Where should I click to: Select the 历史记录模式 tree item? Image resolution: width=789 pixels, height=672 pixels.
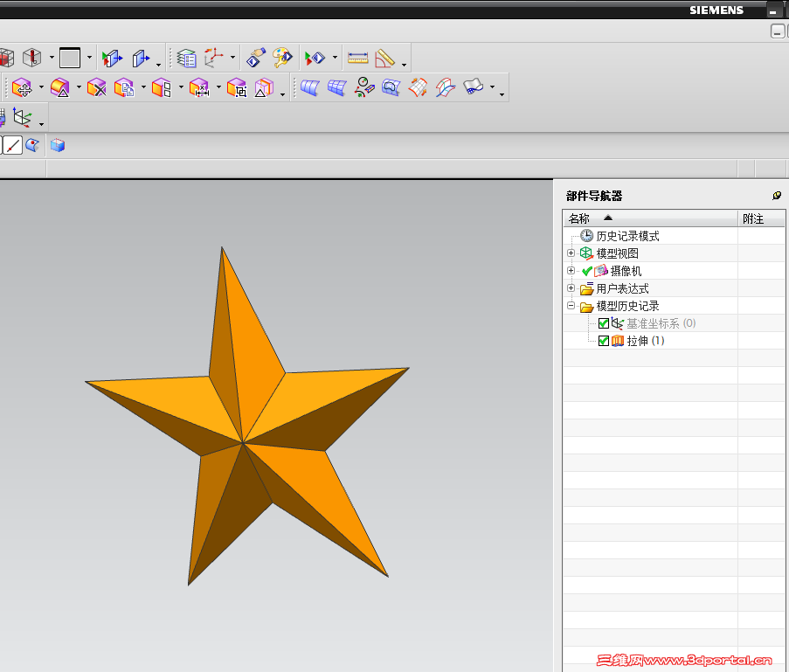point(627,236)
